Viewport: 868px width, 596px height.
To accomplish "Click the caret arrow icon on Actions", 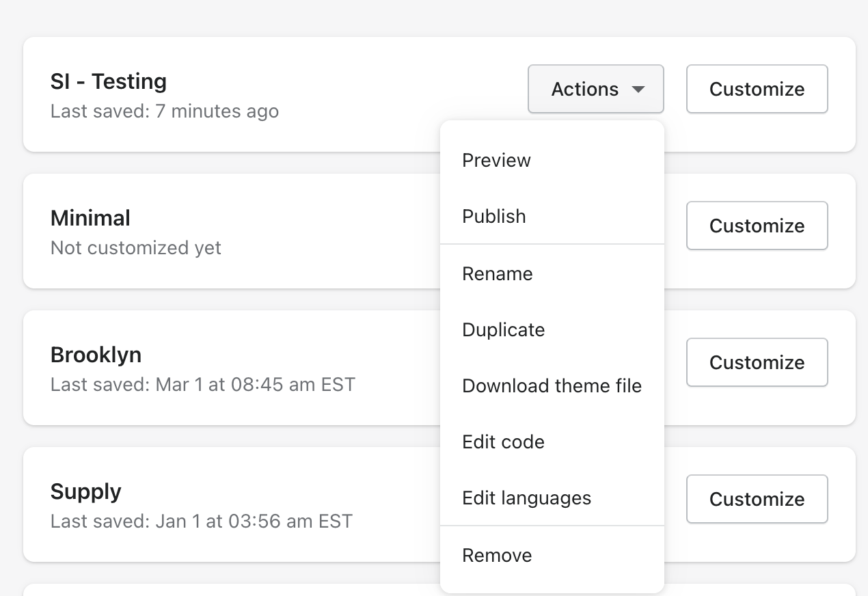I will tap(638, 90).
